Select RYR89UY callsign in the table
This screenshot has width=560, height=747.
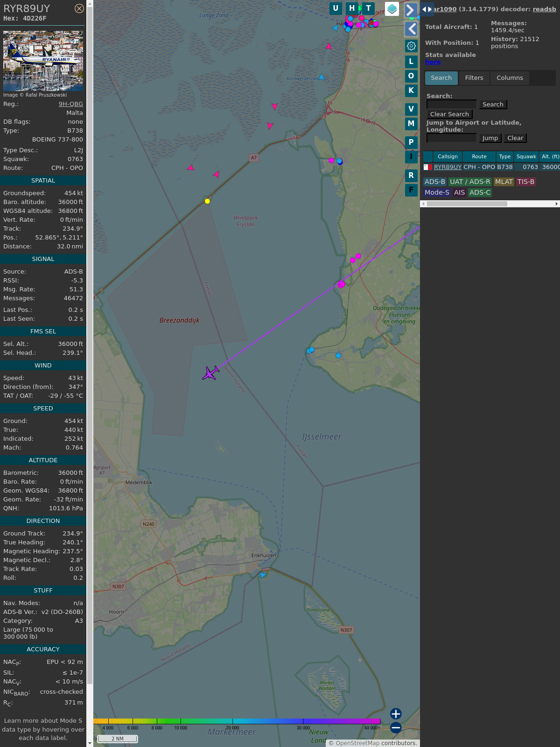(448, 167)
